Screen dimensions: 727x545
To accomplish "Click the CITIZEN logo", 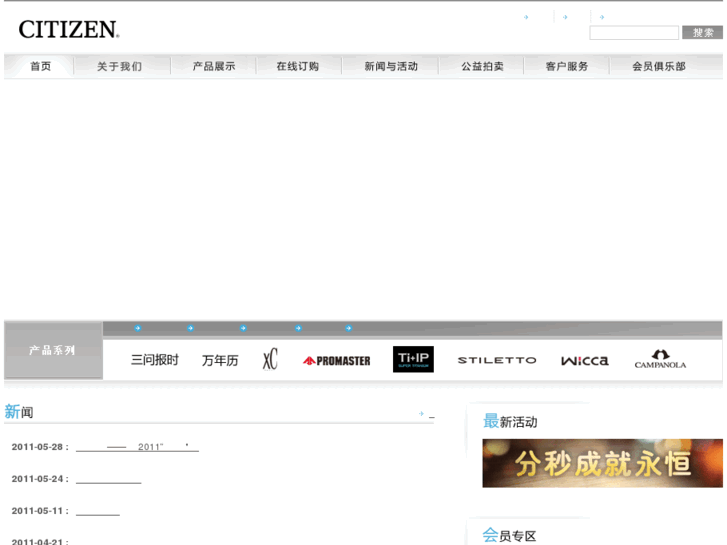I will coord(69,29).
